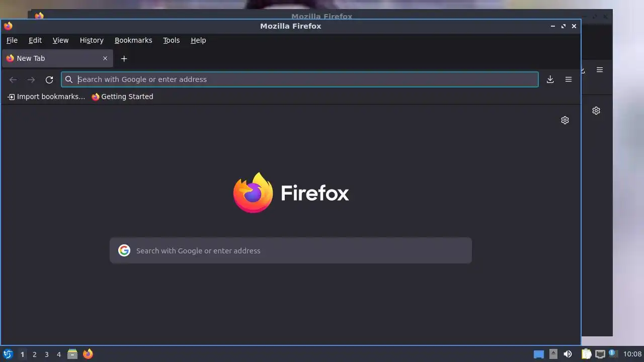644x362 pixels.
Task: Click the magnifier icon in address bar
Action: 69,79
